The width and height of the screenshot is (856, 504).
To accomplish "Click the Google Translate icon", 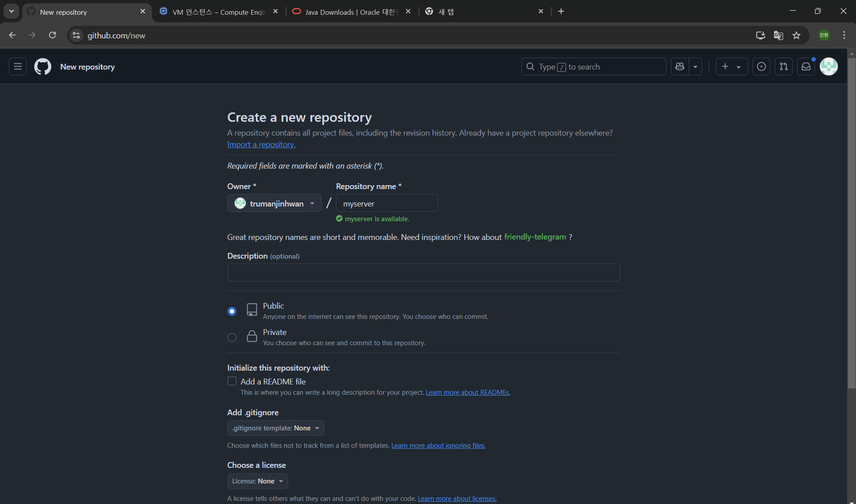I will tap(778, 35).
